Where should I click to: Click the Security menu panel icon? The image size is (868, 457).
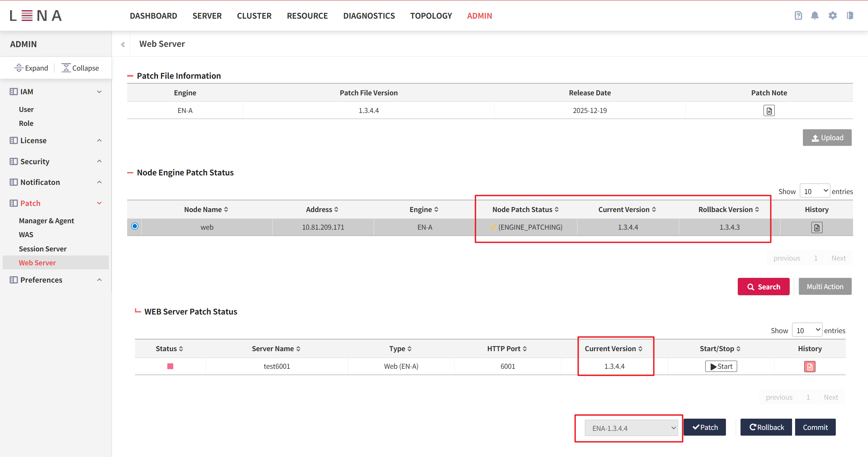tap(14, 161)
